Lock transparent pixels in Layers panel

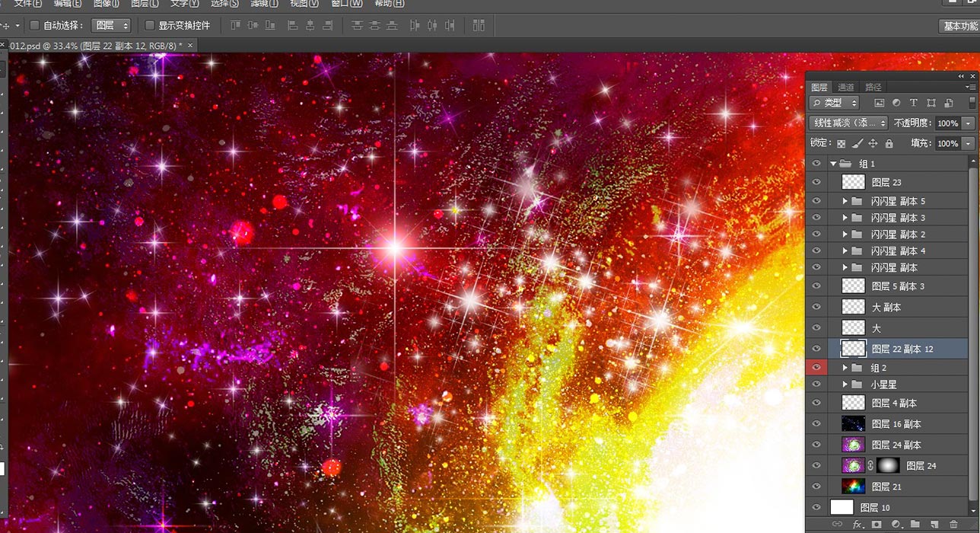coord(842,143)
